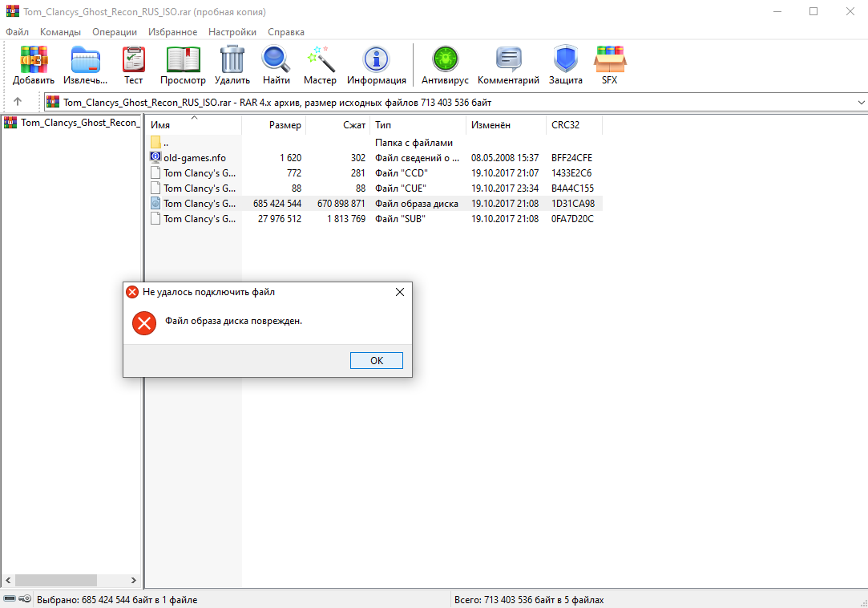868x608 pixels.
Task: Click the Извлечь (Extract) toolbar icon
Action: pyautogui.click(x=85, y=59)
